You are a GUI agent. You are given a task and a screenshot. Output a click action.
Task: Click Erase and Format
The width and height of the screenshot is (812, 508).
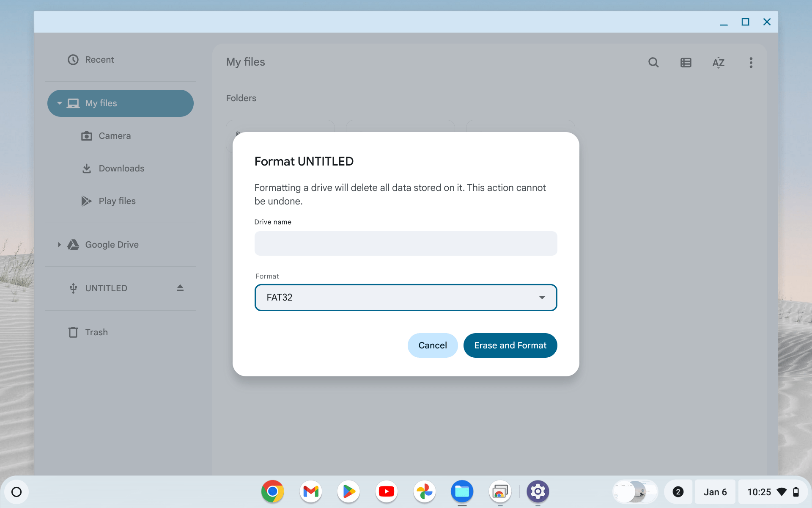pos(510,345)
